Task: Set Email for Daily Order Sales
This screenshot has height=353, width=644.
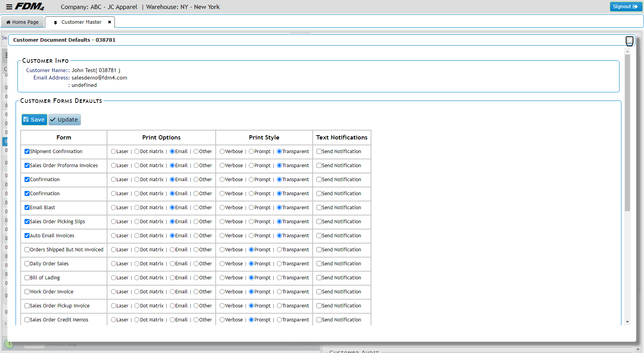Action: point(172,264)
